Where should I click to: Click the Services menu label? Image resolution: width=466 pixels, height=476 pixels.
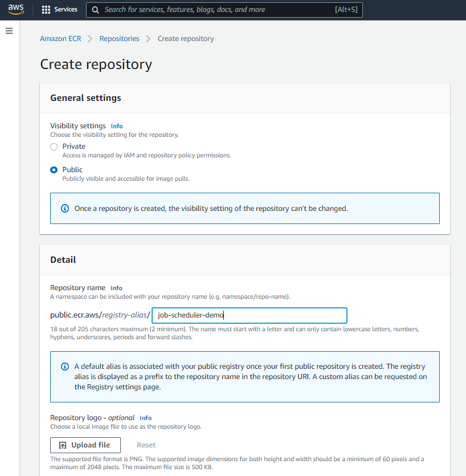click(x=66, y=10)
